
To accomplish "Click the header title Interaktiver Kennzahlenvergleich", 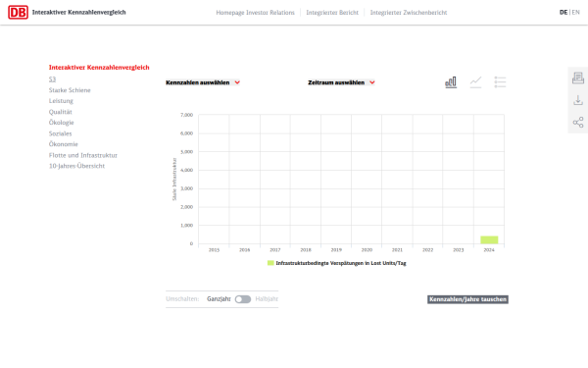I will point(78,13).
